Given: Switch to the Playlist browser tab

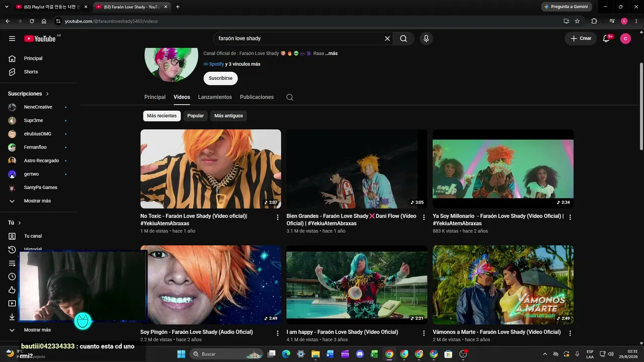Looking at the screenshot, I should (51, 7).
